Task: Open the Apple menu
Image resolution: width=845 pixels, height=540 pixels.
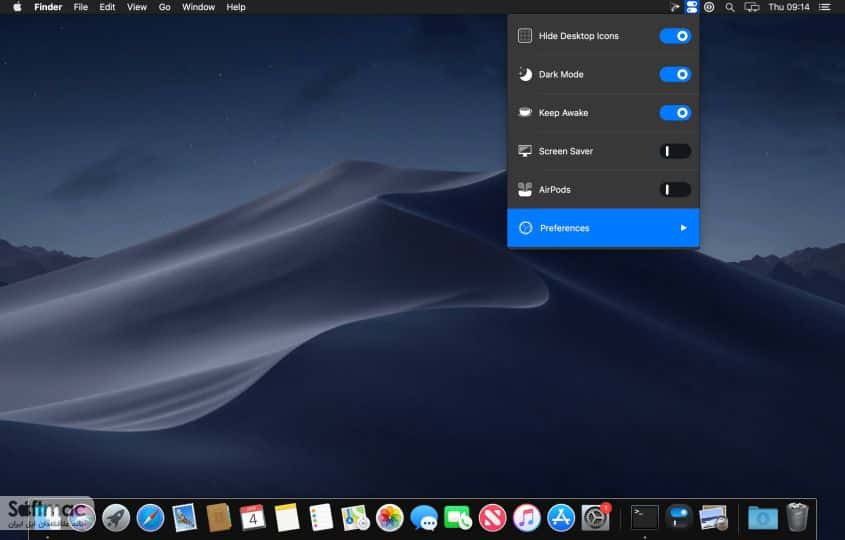Action: (x=17, y=7)
